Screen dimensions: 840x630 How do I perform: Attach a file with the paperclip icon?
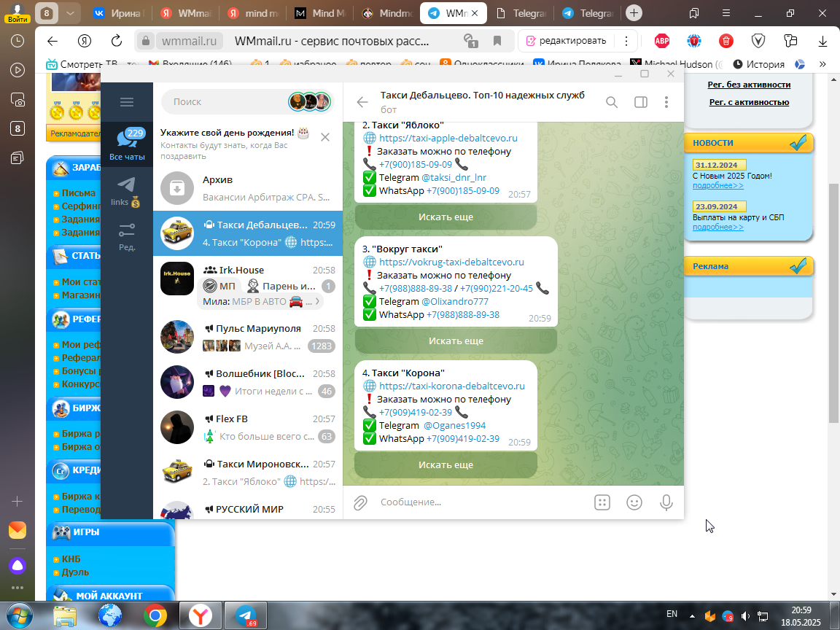(360, 502)
